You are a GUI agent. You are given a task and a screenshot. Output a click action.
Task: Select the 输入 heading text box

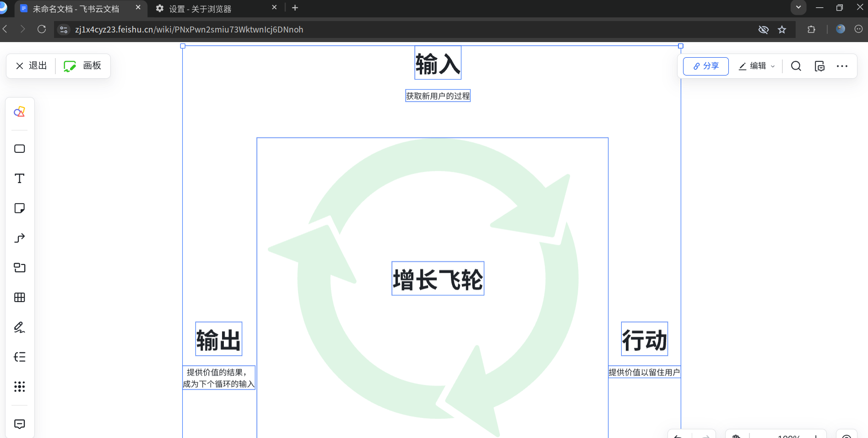click(438, 63)
